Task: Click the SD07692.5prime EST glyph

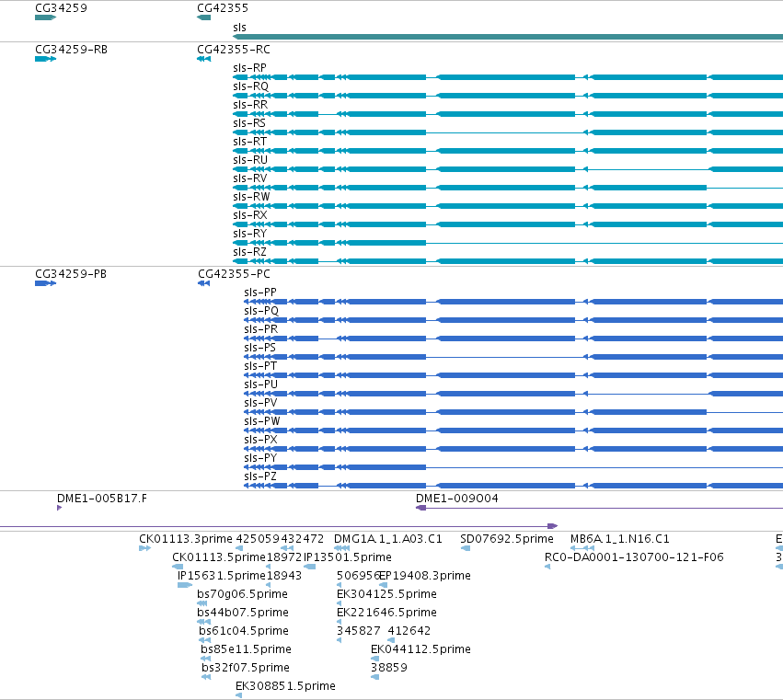Action: pyautogui.click(x=466, y=548)
